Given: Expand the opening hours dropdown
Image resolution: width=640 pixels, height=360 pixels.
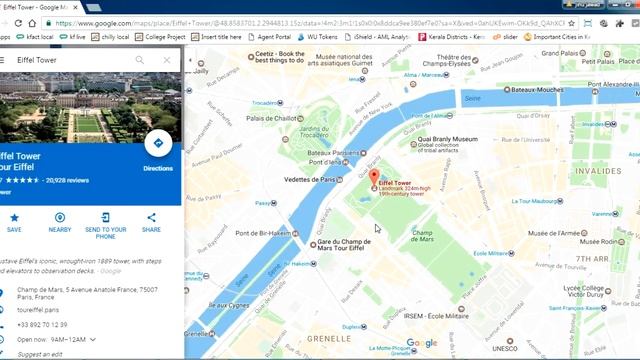Looking at the screenshot, I should (x=93, y=340).
